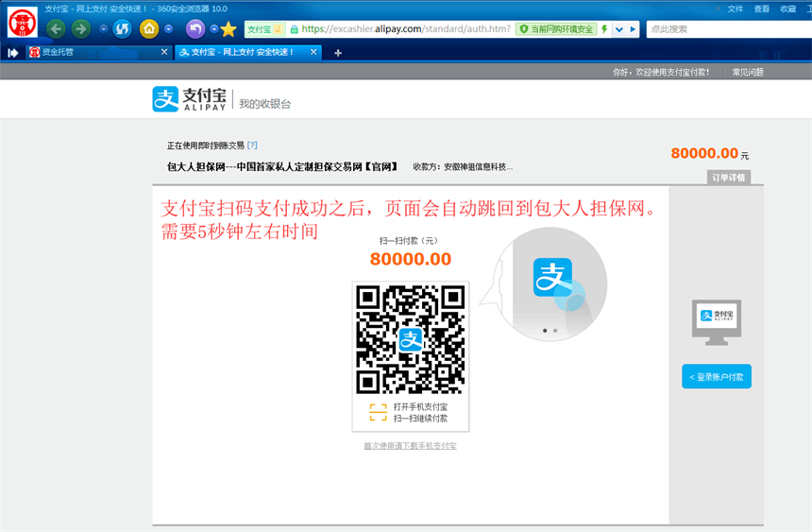Click the 常见问题 link
Screen dimensions: 812x532
pos(748,72)
